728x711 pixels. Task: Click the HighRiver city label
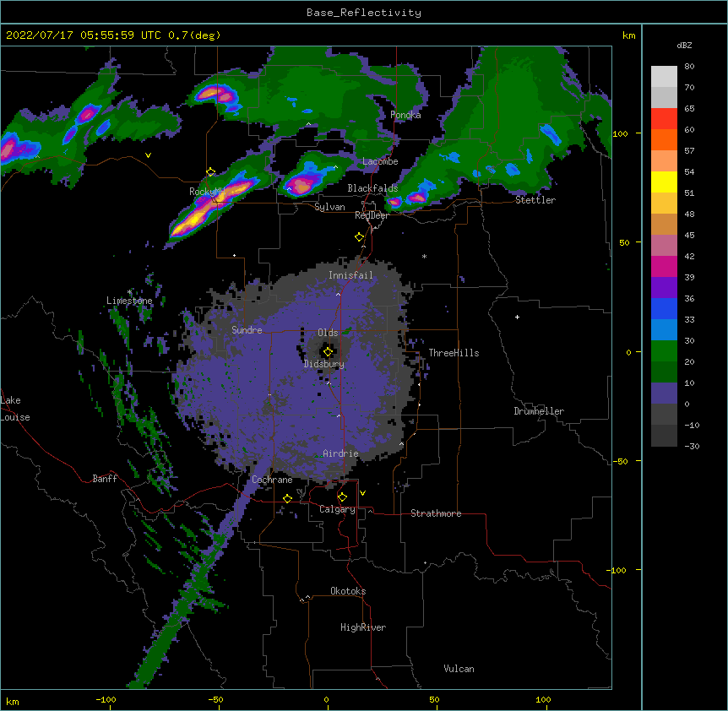tap(363, 627)
